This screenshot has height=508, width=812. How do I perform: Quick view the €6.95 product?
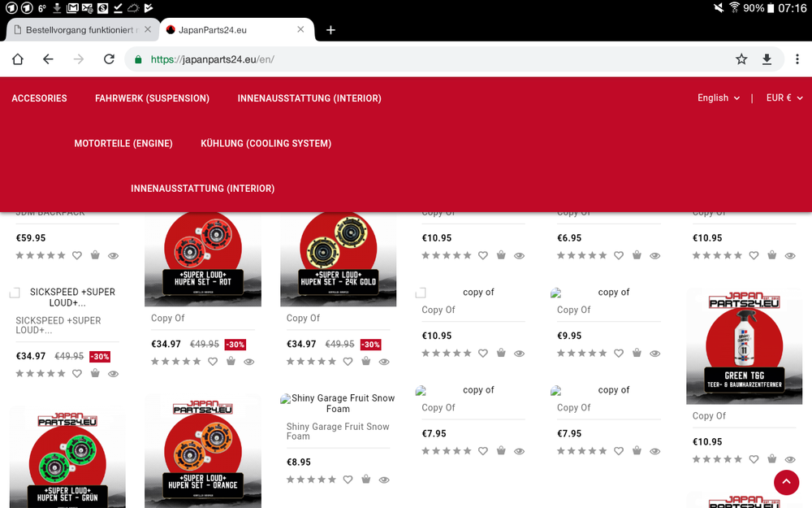click(655, 255)
